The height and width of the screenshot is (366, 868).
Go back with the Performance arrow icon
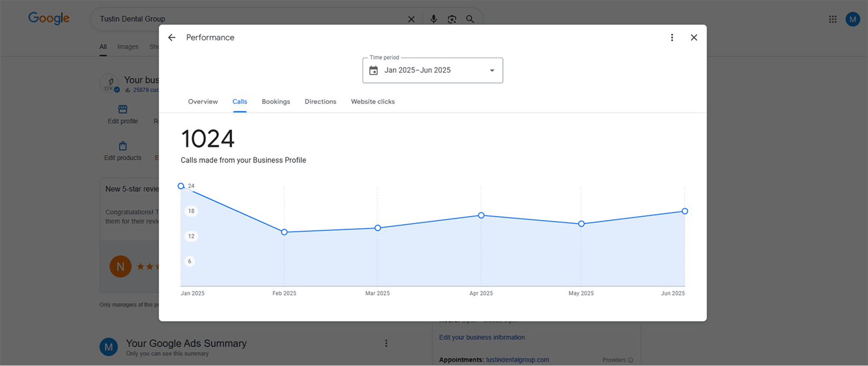(x=171, y=37)
